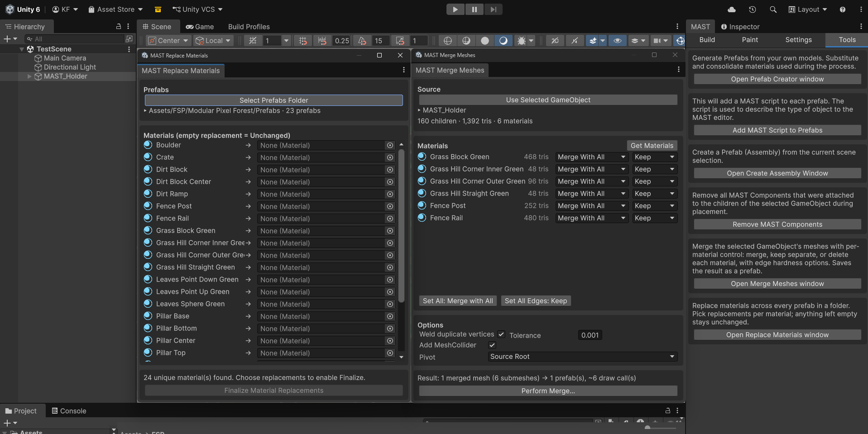Viewport: 868px width, 434px height.
Task: Click the scale snap icon in the Scene toolbar
Action: [x=400, y=41]
